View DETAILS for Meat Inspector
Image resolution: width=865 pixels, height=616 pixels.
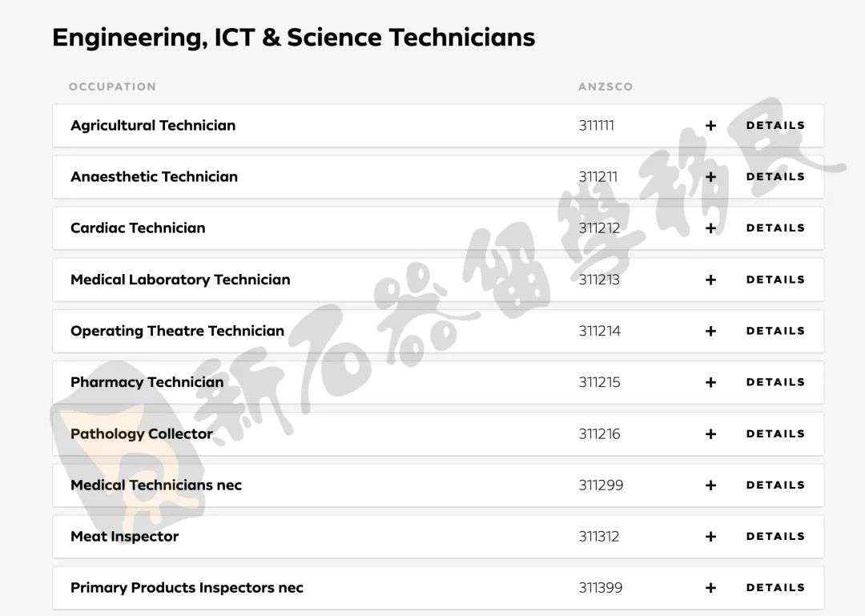click(x=775, y=537)
